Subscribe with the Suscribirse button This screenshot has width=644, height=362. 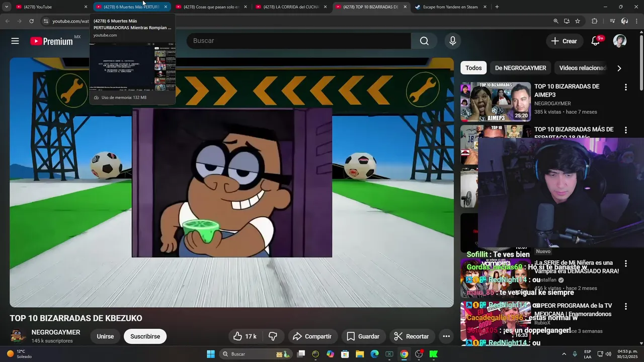[x=145, y=336]
